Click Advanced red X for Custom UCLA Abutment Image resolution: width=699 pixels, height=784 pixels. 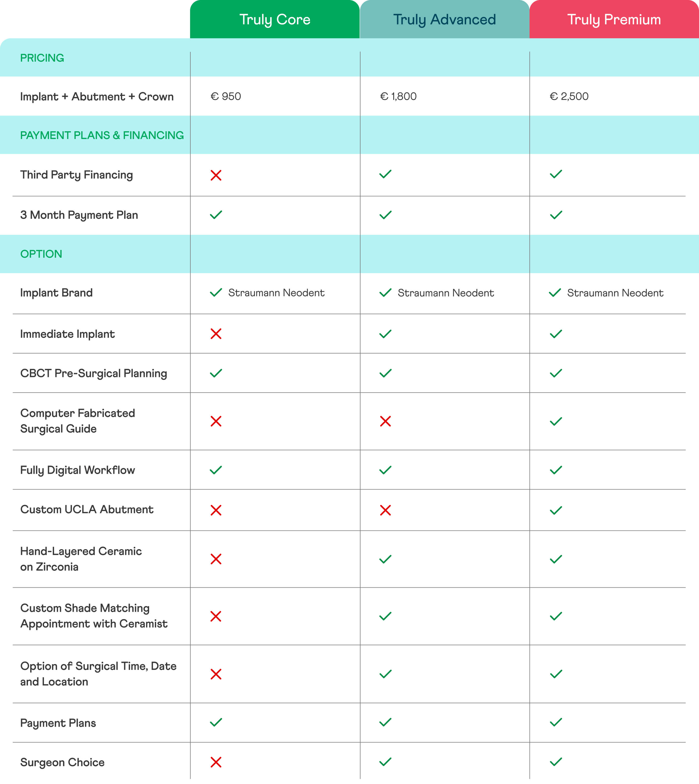click(x=385, y=510)
